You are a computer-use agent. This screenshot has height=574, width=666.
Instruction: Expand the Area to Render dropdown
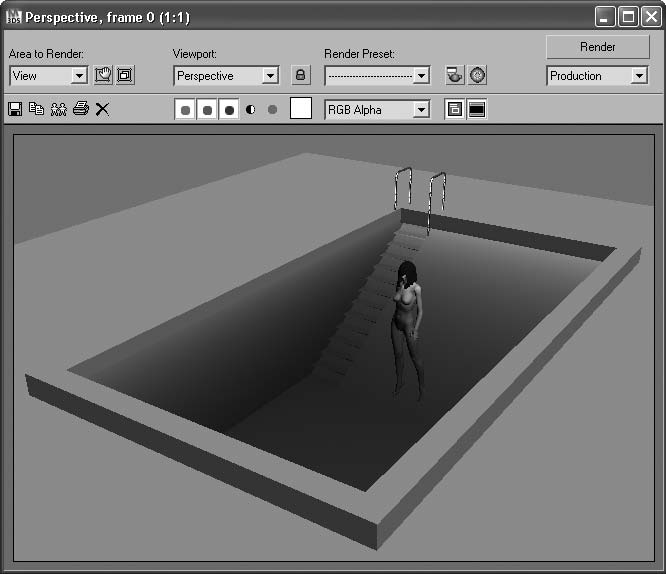coord(79,76)
